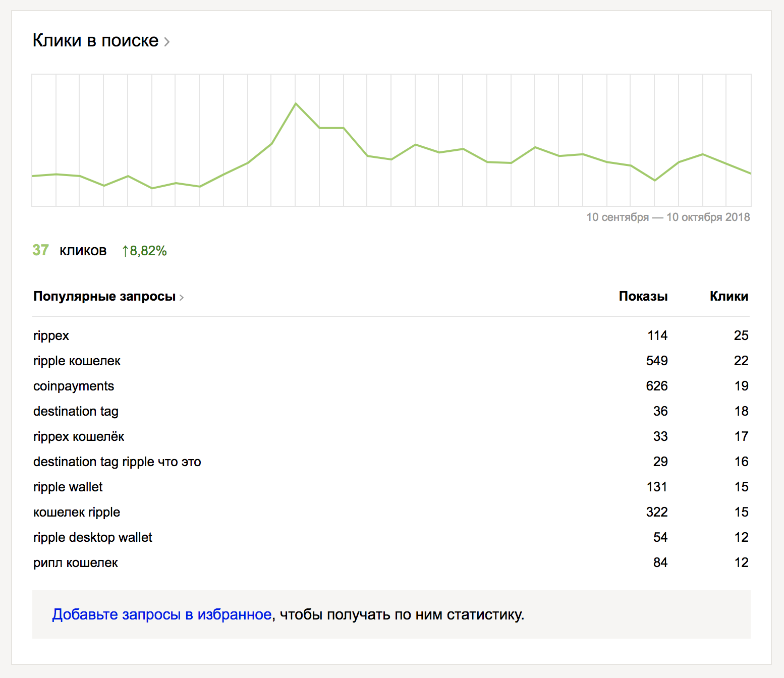Click the green "37" clicks total
Screen dimensions: 784x678
tap(40, 250)
